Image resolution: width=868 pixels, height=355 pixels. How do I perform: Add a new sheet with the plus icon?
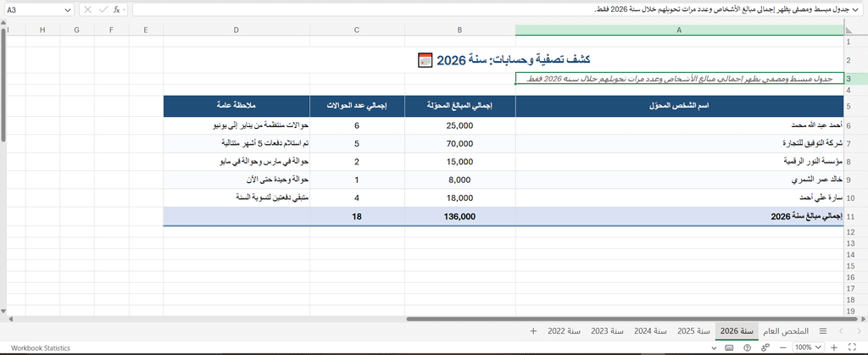coord(533,331)
